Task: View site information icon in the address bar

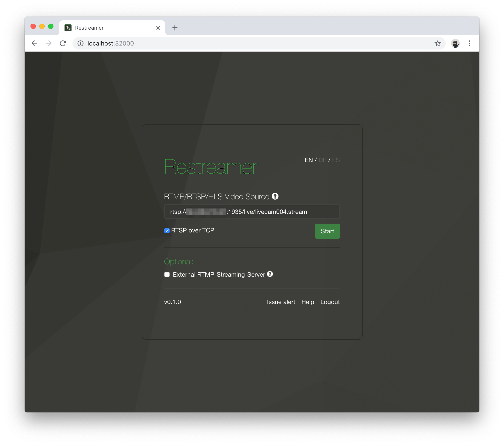Action: (80, 43)
